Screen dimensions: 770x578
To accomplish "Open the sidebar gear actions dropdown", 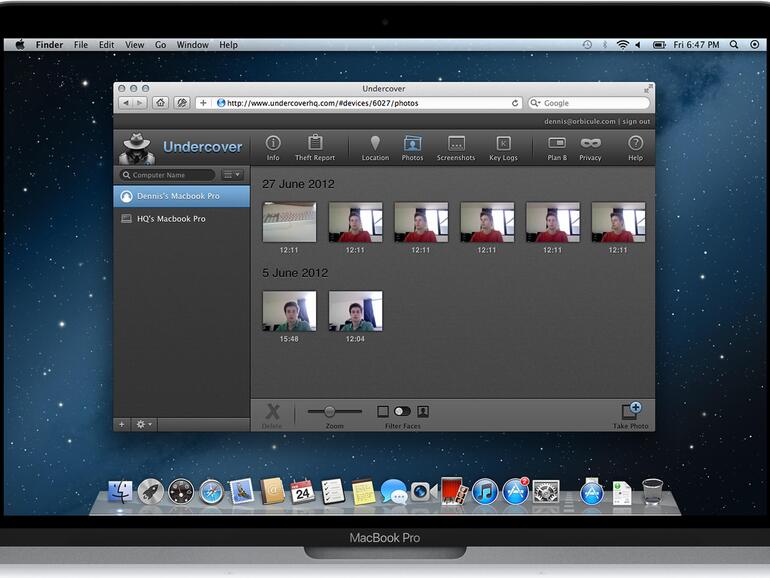I will (x=144, y=424).
